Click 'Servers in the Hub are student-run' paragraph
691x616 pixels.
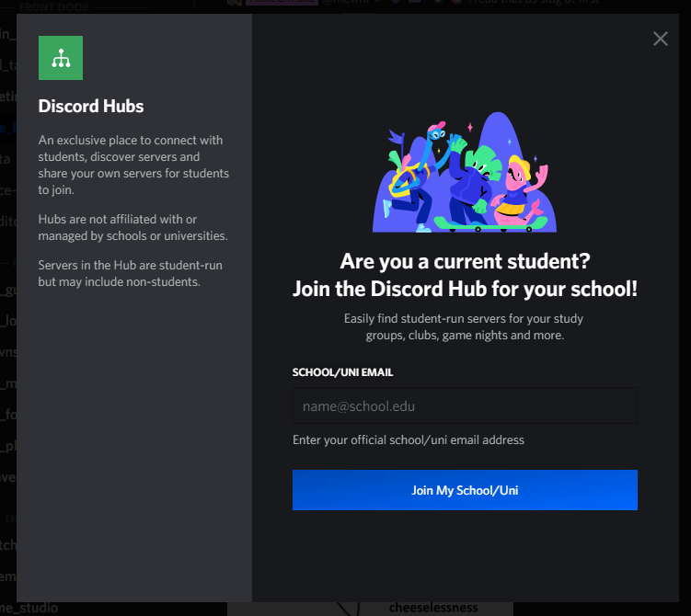(x=131, y=273)
